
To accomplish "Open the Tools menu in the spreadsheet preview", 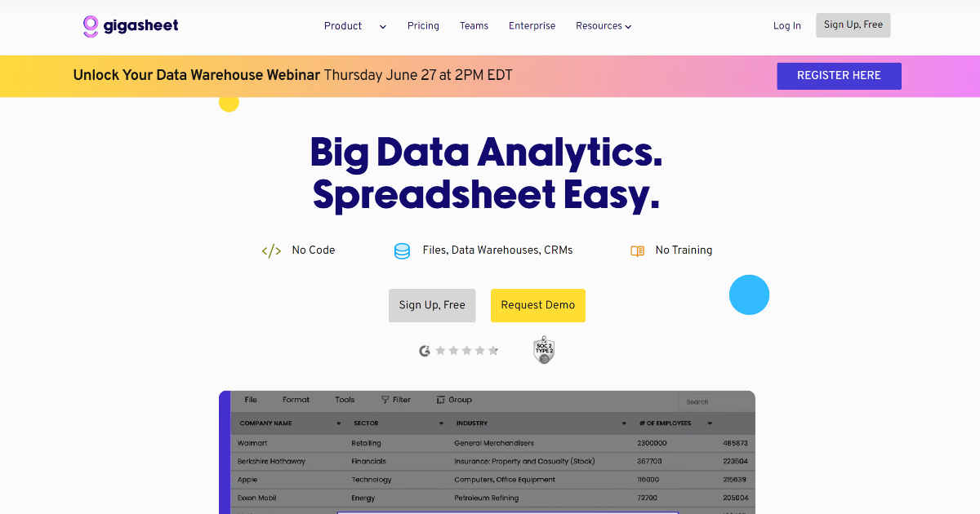I will pyautogui.click(x=344, y=400).
